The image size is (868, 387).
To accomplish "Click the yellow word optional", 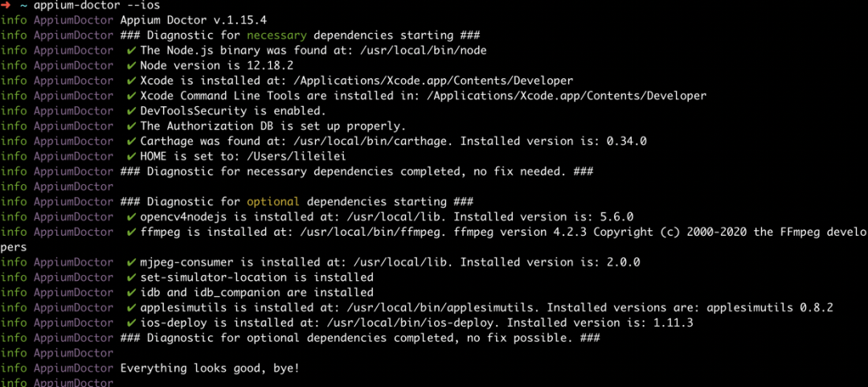I will point(273,201).
